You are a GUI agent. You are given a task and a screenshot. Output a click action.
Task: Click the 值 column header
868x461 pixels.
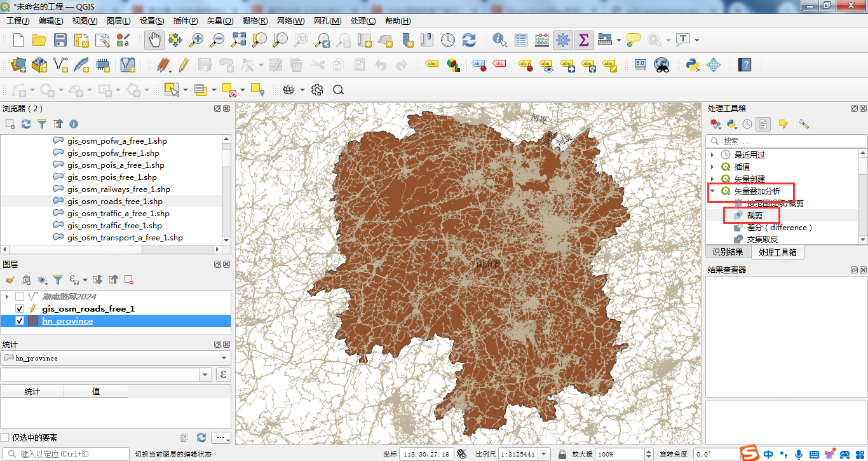pos(96,391)
